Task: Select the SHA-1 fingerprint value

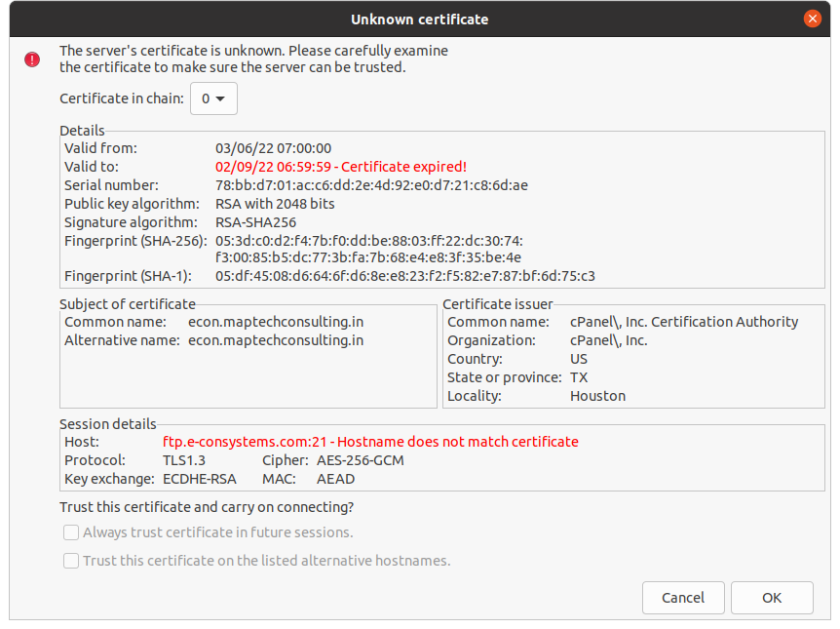Action: (x=405, y=276)
